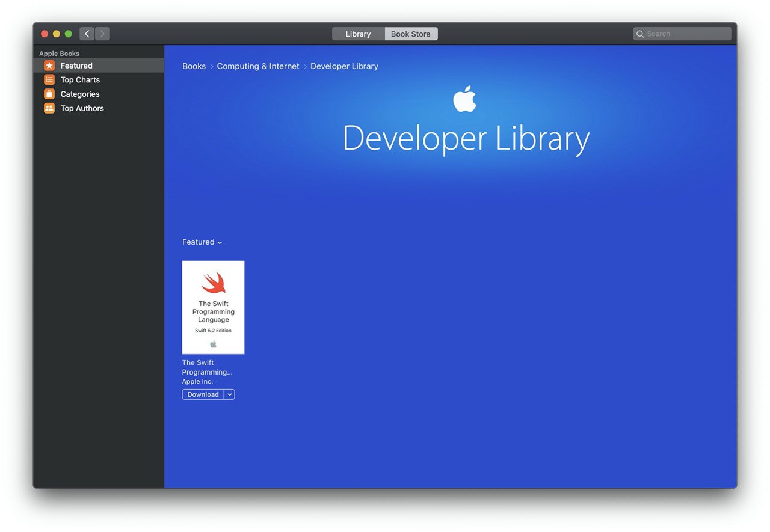
Task: Go forward with the right arrow button
Action: (102, 34)
